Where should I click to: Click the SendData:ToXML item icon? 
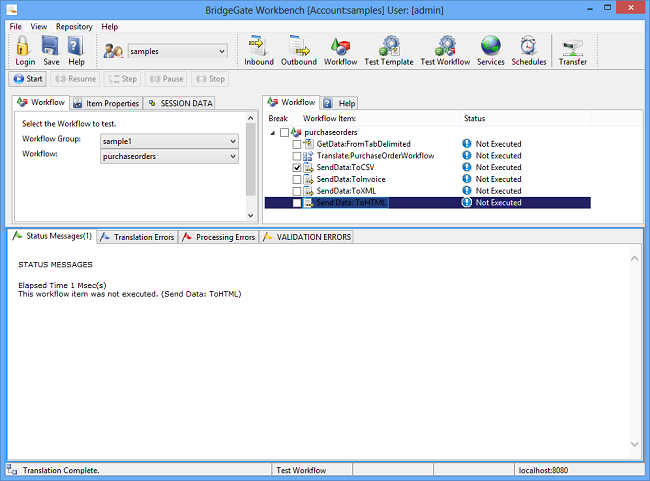pyautogui.click(x=308, y=191)
